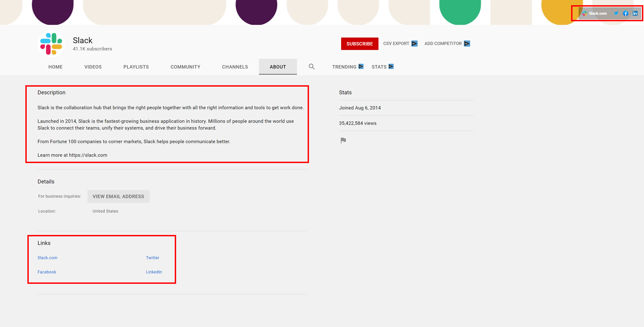Click the Twitter link in Links section
The width and height of the screenshot is (644, 327).
(x=152, y=258)
